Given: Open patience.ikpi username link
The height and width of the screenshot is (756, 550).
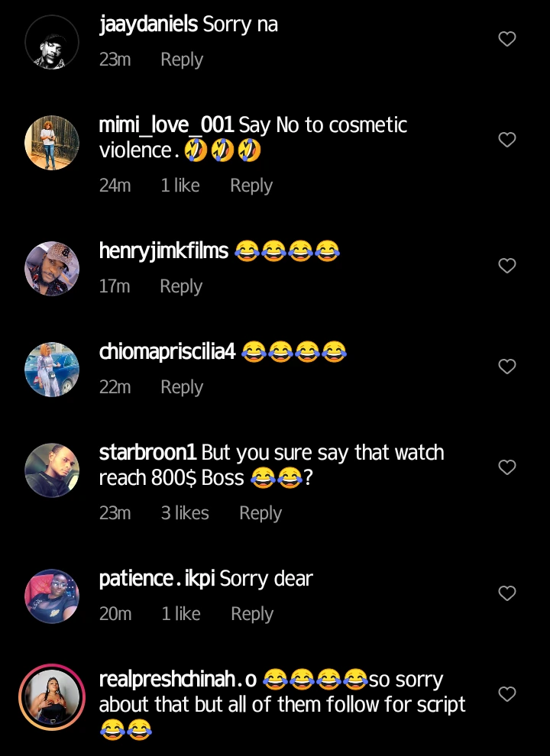Looking at the screenshot, I should click(157, 578).
